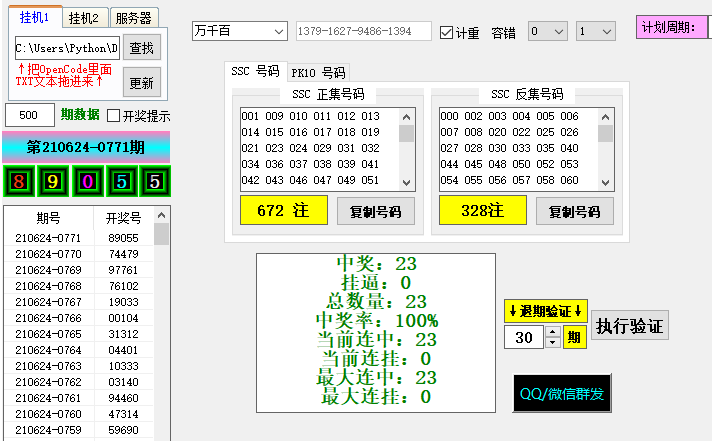Select the PK10 号码 tab
Screen dimensions: 712x441
coord(318,73)
